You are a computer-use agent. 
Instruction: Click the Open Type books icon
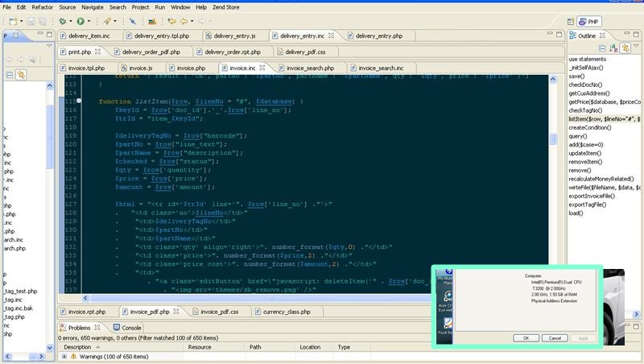pos(152,22)
